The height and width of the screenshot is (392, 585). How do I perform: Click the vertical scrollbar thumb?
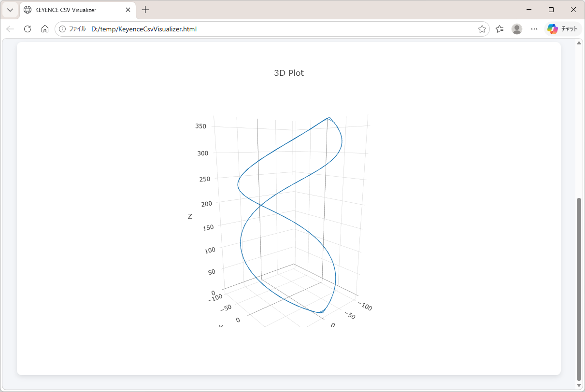(x=579, y=289)
